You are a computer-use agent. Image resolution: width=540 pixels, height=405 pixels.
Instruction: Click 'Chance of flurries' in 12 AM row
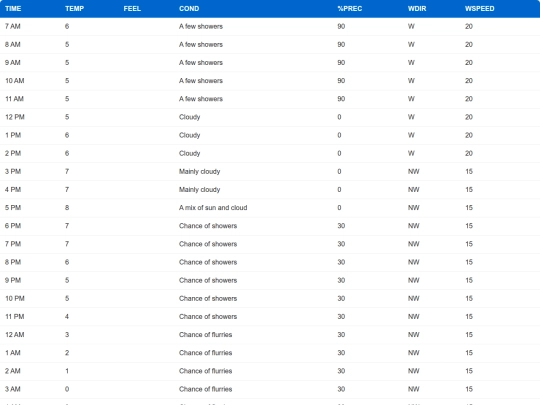coord(206,335)
